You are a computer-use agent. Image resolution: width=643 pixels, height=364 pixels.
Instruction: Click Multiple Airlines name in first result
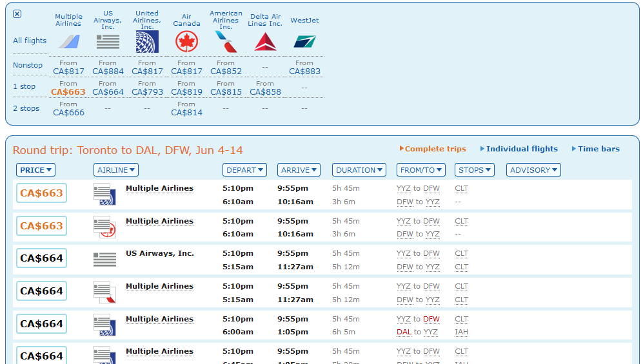(159, 188)
